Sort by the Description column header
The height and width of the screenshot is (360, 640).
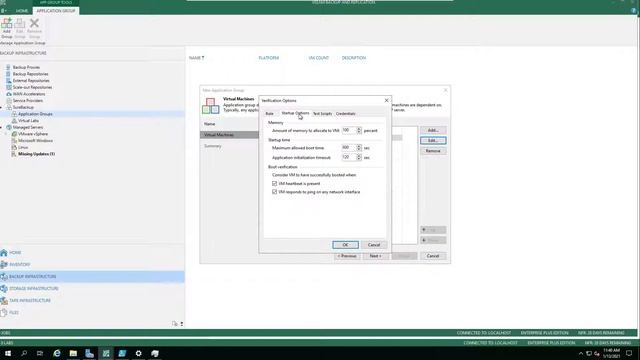(354, 58)
